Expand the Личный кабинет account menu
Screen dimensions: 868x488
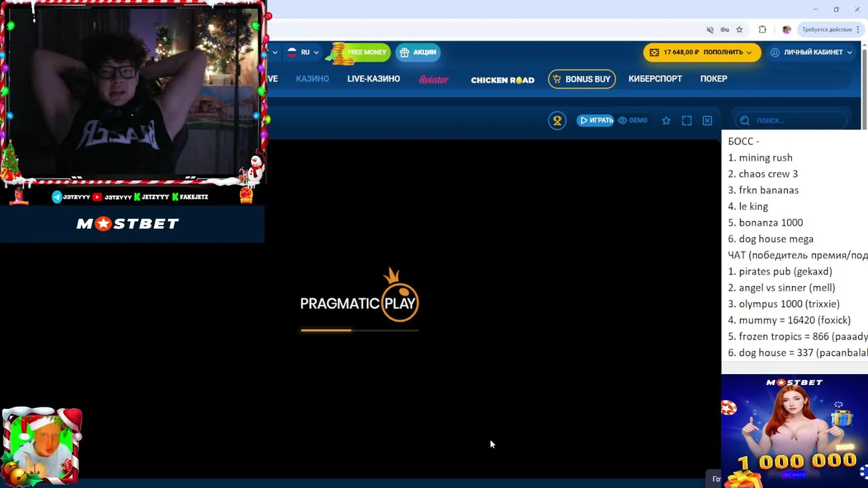point(811,52)
